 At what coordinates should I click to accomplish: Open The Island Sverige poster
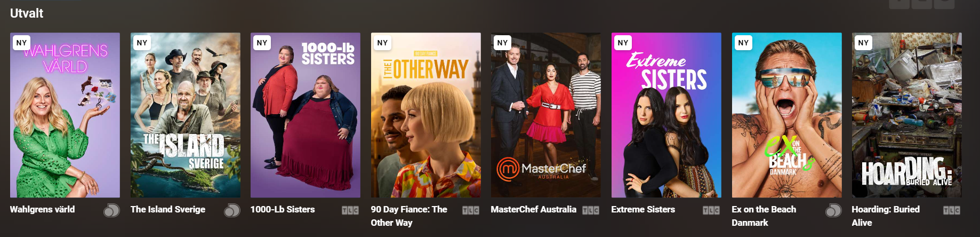(x=186, y=115)
